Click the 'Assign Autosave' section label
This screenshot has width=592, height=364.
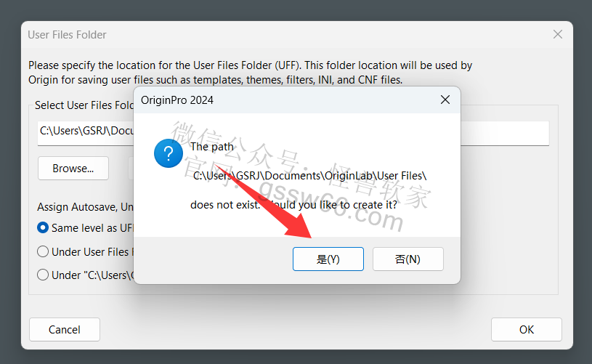85,207
